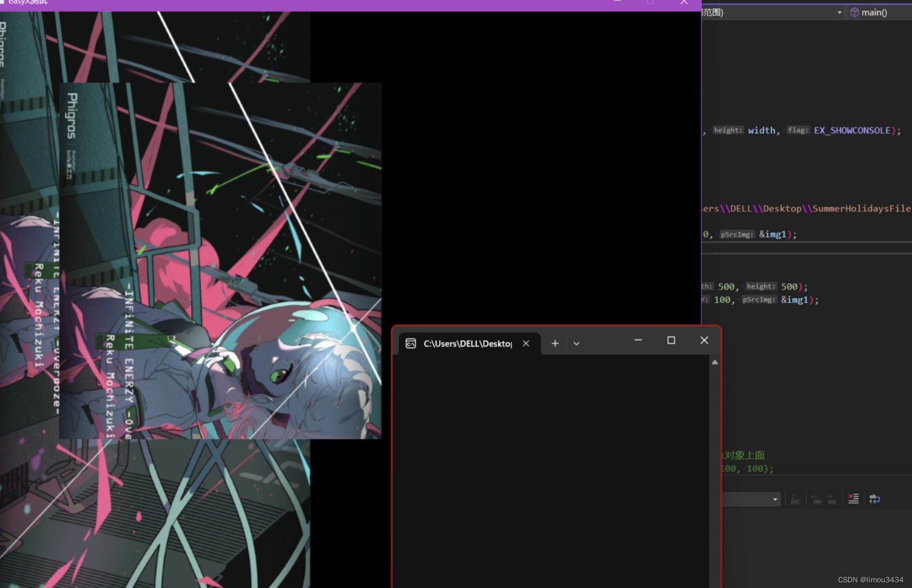Image resolution: width=912 pixels, height=588 pixels.
Task: Expand the terminal profile chevron dropdown
Action: [x=577, y=344]
